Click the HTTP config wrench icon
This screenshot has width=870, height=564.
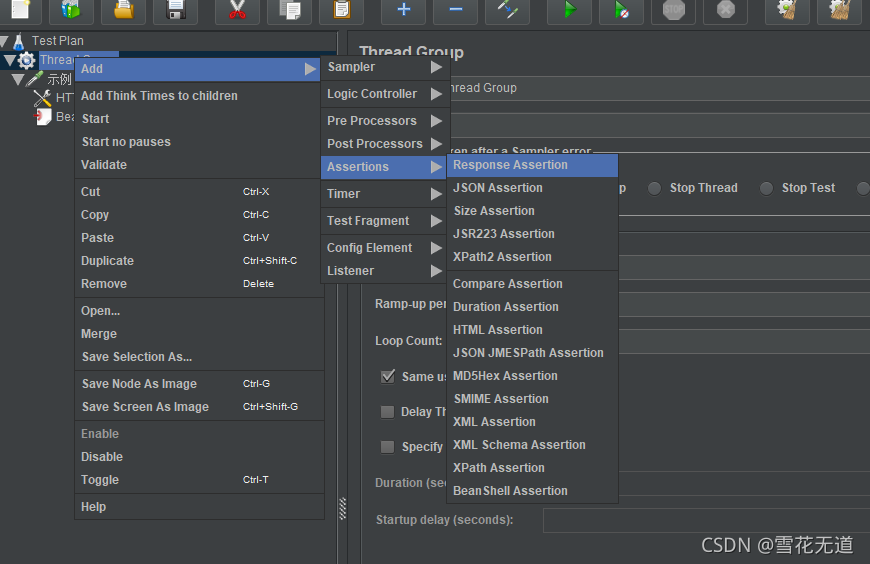(x=42, y=98)
